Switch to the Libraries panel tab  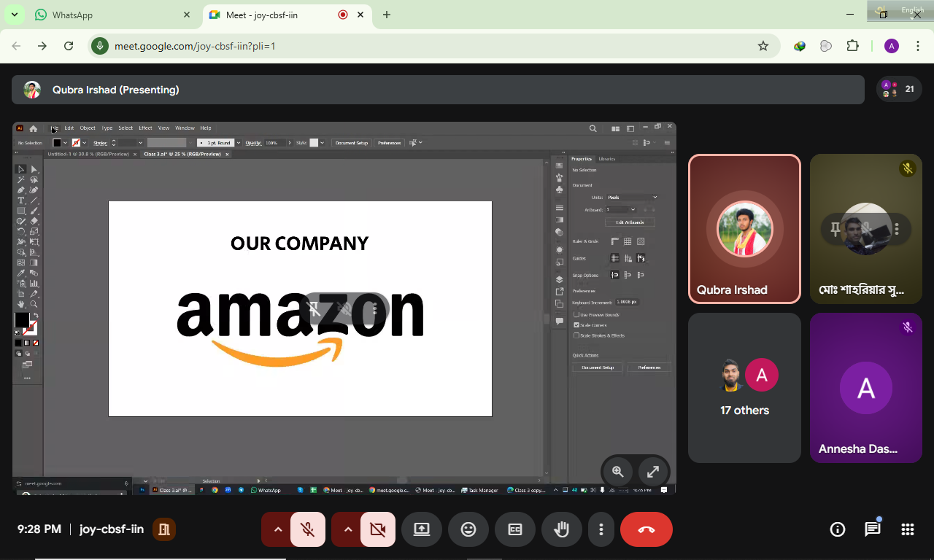(x=607, y=159)
